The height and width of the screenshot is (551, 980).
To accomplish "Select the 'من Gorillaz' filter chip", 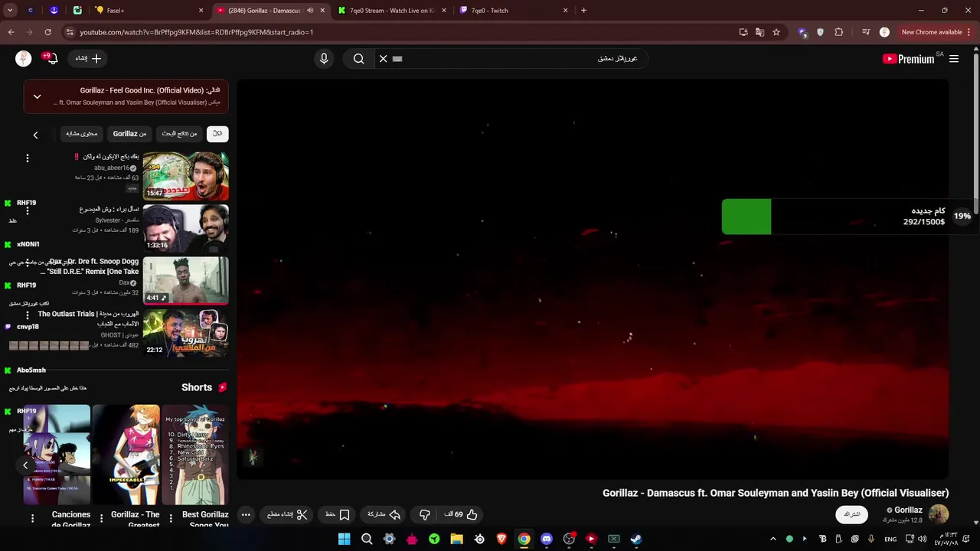I will point(129,134).
